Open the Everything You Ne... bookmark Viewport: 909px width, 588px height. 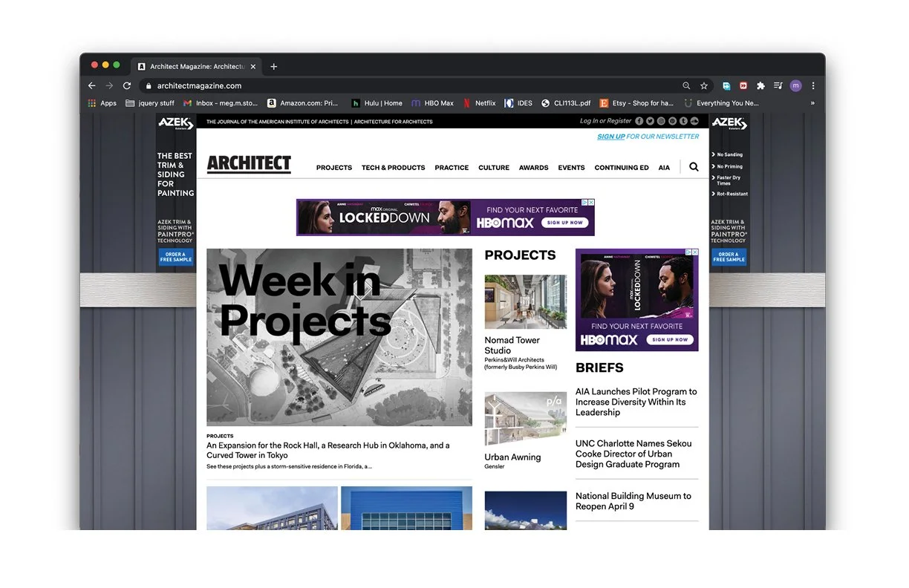click(722, 103)
